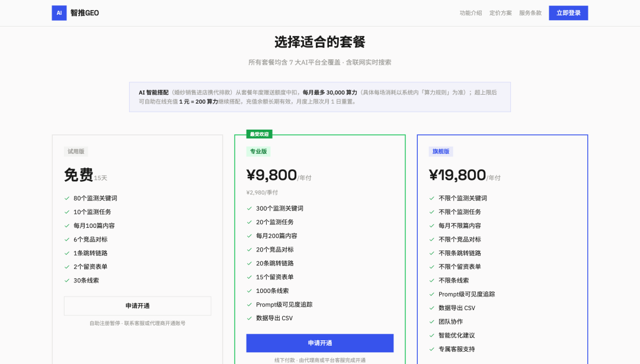
Task: Click the 30条线索 feature
Action: point(86,281)
